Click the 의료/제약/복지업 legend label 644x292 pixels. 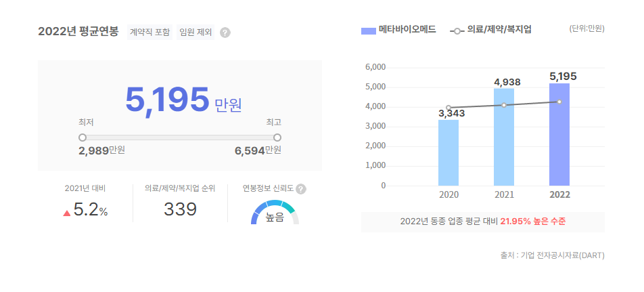(499, 30)
